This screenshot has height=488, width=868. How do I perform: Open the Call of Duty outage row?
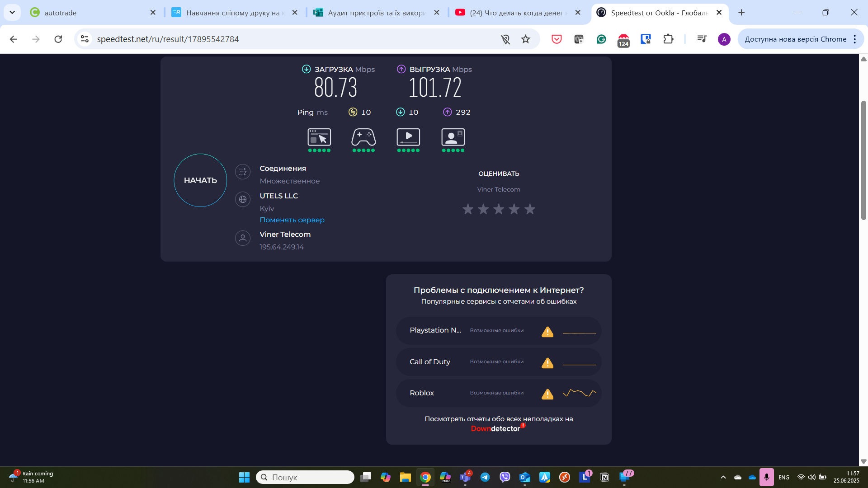point(499,362)
